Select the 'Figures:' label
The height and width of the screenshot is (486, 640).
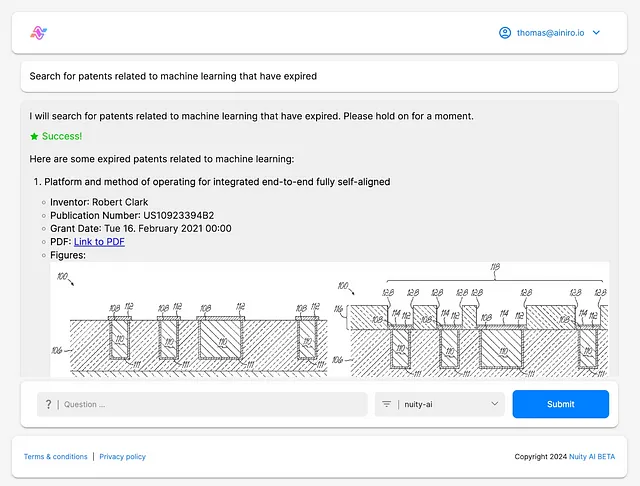(68, 255)
